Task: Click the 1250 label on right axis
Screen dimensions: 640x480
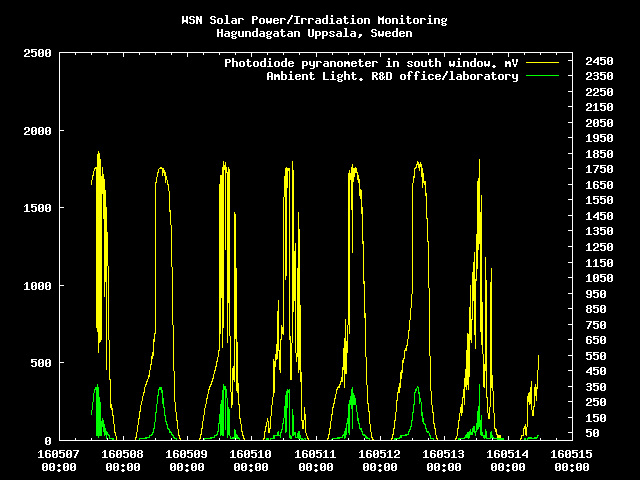Action: tap(599, 247)
